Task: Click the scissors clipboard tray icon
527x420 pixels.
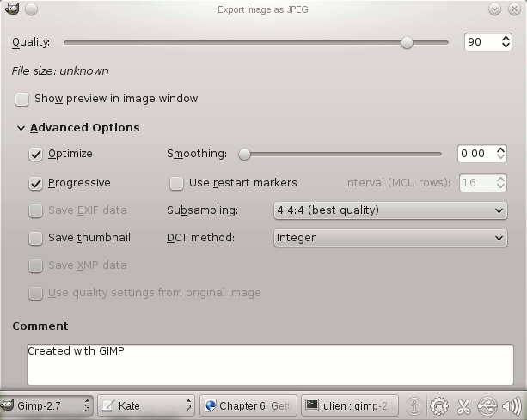Action: pyautogui.click(x=463, y=405)
